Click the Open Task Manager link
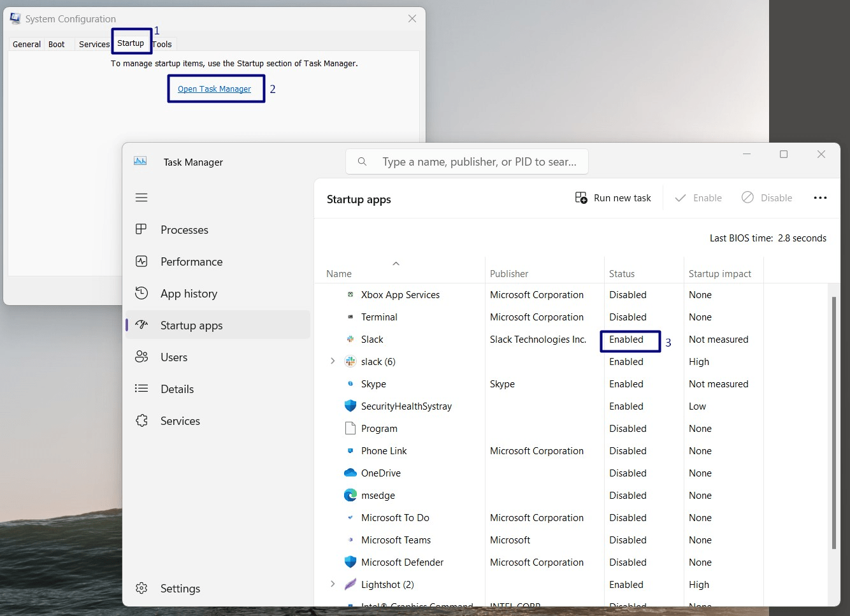 pyautogui.click(x=214, y=89)
